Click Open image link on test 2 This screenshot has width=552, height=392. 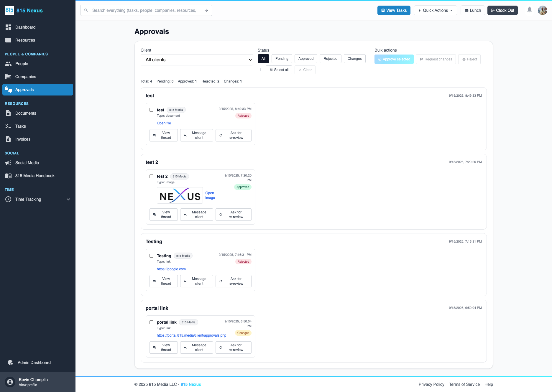210,195
